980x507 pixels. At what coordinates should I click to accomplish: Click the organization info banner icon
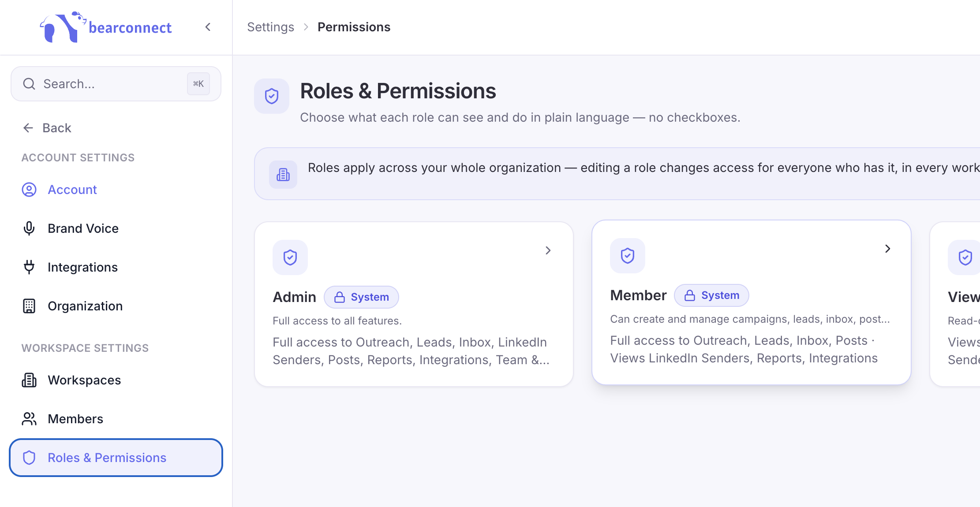[283, 175]
